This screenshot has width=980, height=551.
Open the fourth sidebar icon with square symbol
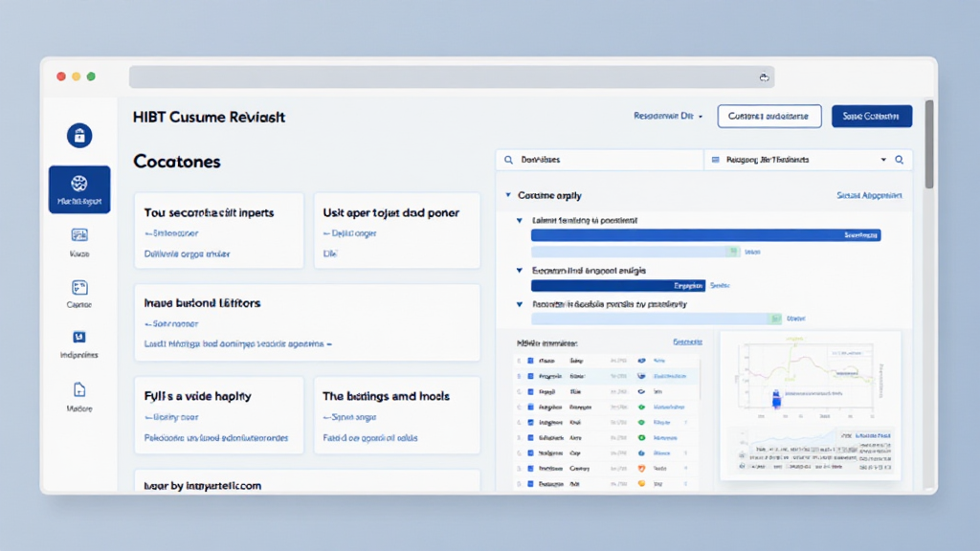[x=79, y=287]
